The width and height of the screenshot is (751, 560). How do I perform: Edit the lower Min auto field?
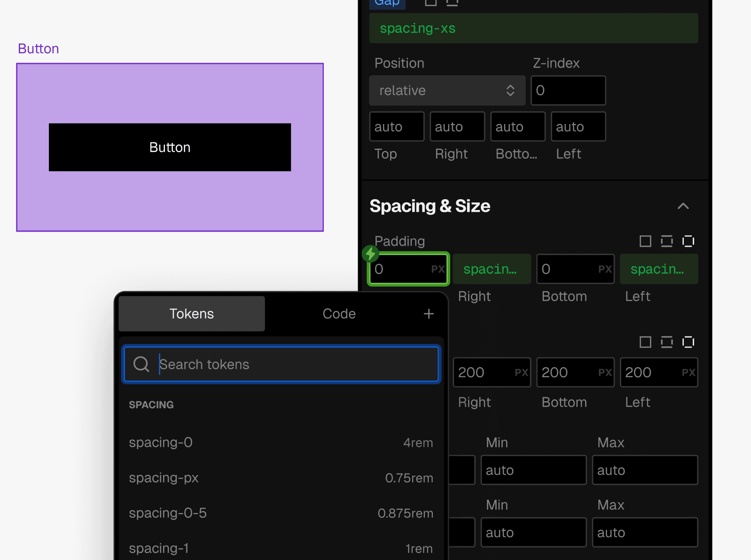point(533,533)
